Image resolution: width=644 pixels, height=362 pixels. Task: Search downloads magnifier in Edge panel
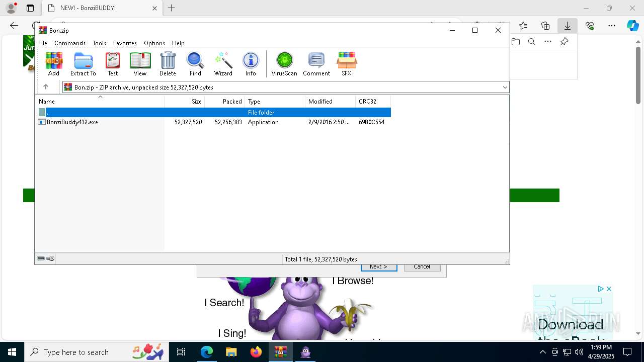tap(532, 42)
